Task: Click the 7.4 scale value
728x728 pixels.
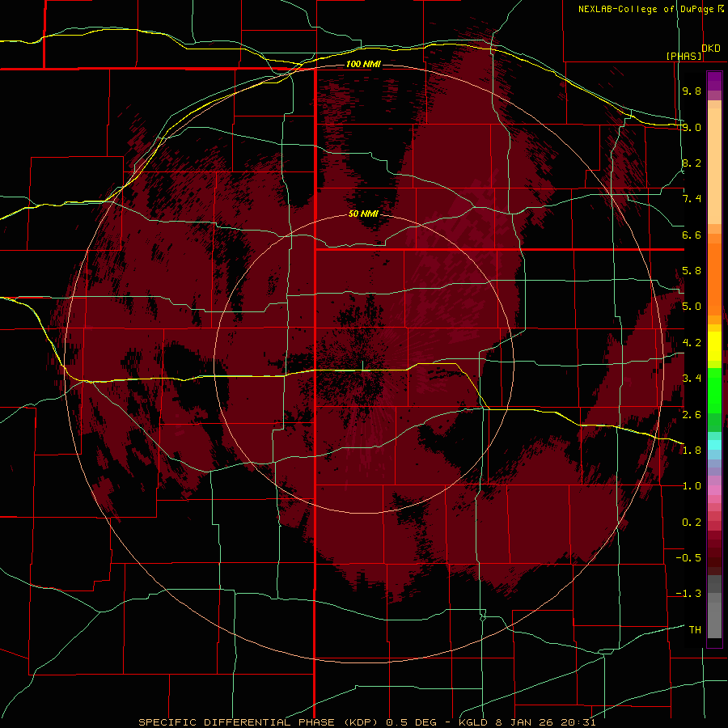Action: pyautogui.click(x=692, y=199)
